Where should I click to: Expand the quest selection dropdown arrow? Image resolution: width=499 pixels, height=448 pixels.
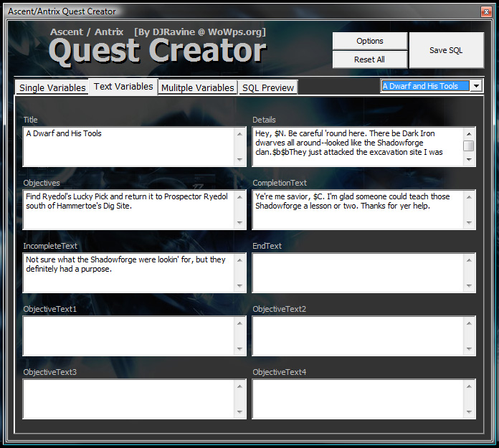pos(476,86)
